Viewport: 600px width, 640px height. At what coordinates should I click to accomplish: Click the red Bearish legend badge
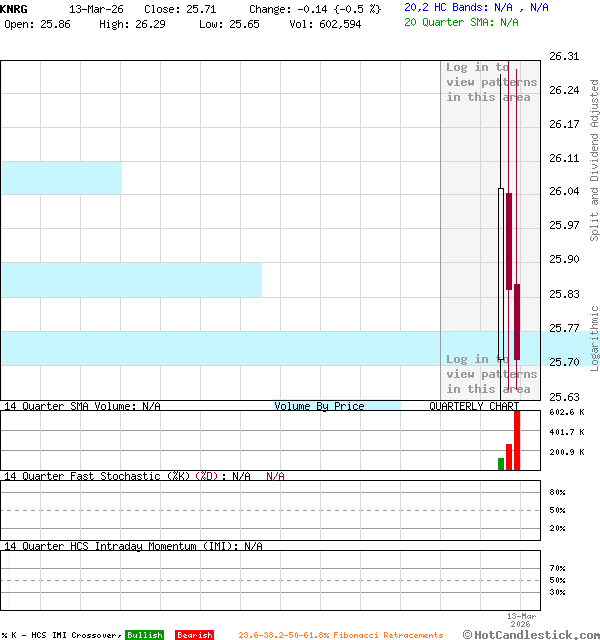(194, 635)
